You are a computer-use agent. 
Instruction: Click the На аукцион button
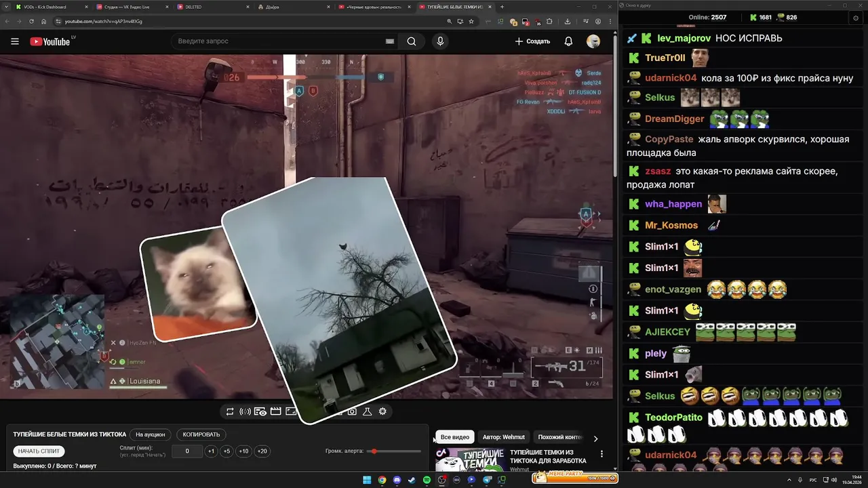click(x=150, y=434)
